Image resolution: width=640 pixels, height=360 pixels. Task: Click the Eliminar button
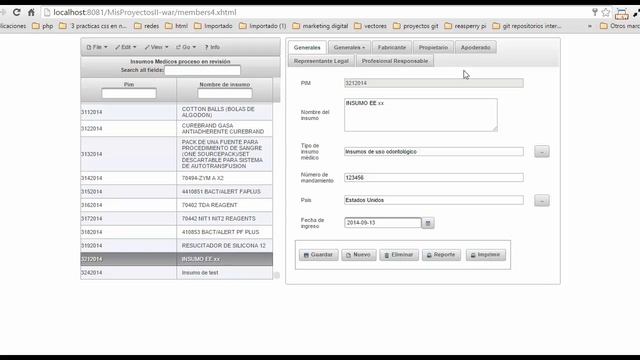tap(399, 255)
